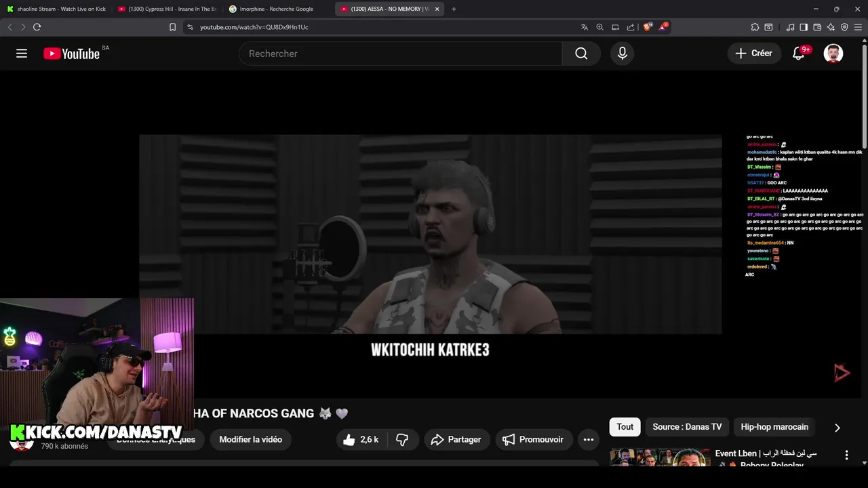
Task: Click the address bar URL
Action: point(254,27)
